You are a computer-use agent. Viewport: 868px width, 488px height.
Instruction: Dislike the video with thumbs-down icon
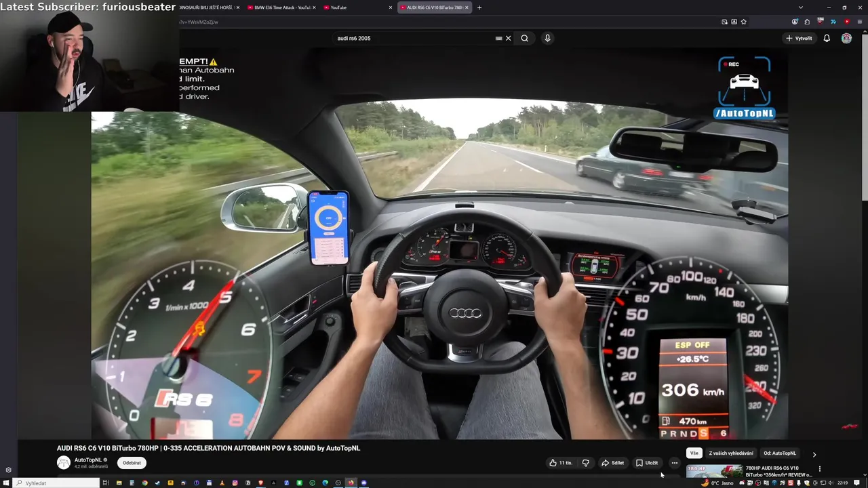pos(586,463)
